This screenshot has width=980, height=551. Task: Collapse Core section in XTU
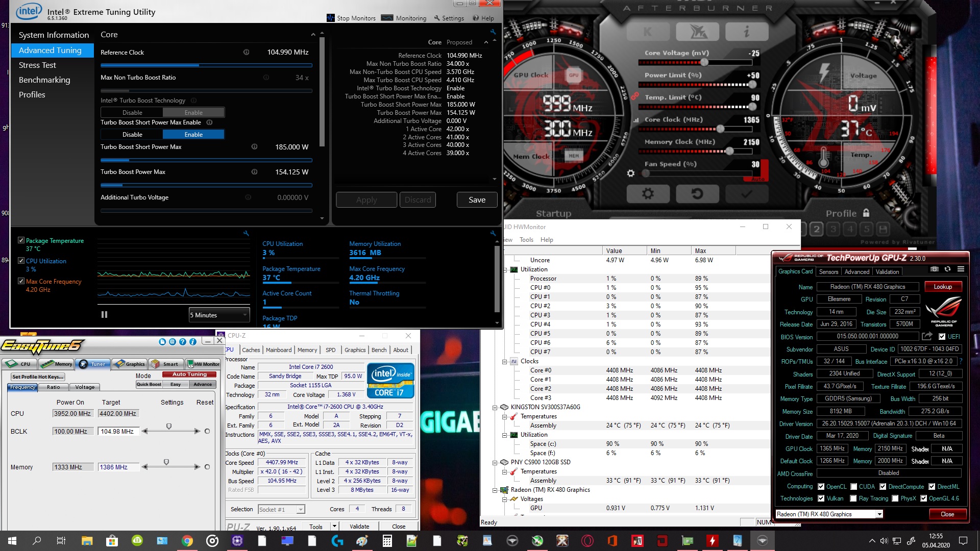click(313, 35)
